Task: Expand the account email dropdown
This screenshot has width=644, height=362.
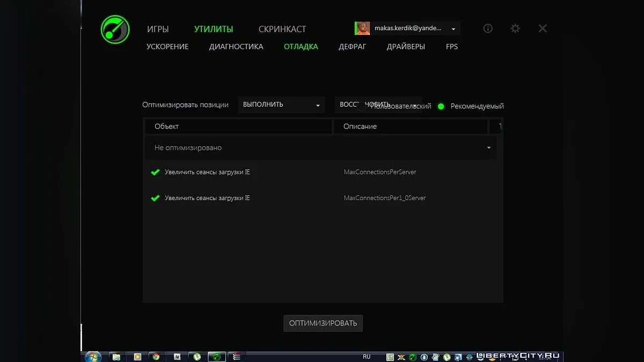Action: coord(452,28)
